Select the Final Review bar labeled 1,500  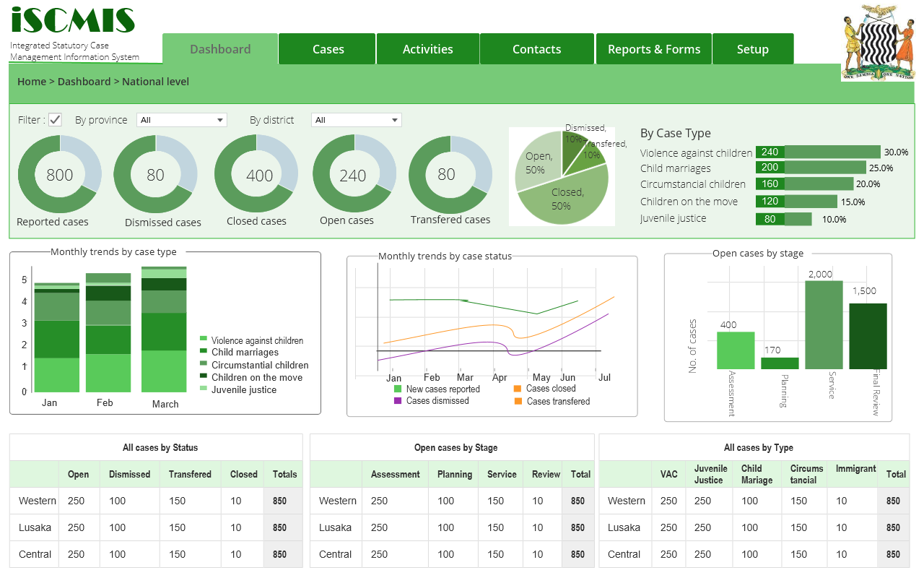point(868,337)
